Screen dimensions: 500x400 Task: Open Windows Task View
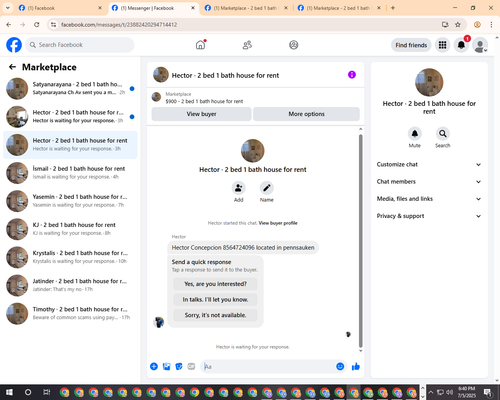[47, 392]
